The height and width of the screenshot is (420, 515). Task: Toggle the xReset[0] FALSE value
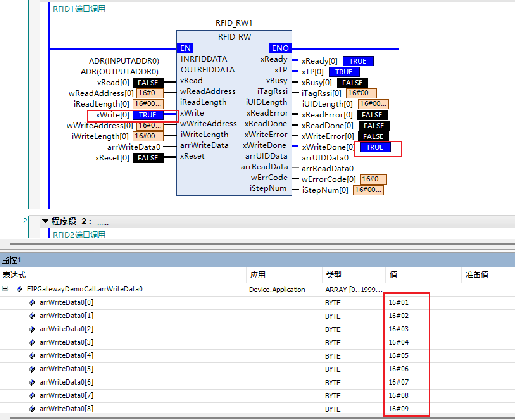[x=148, y=158]
